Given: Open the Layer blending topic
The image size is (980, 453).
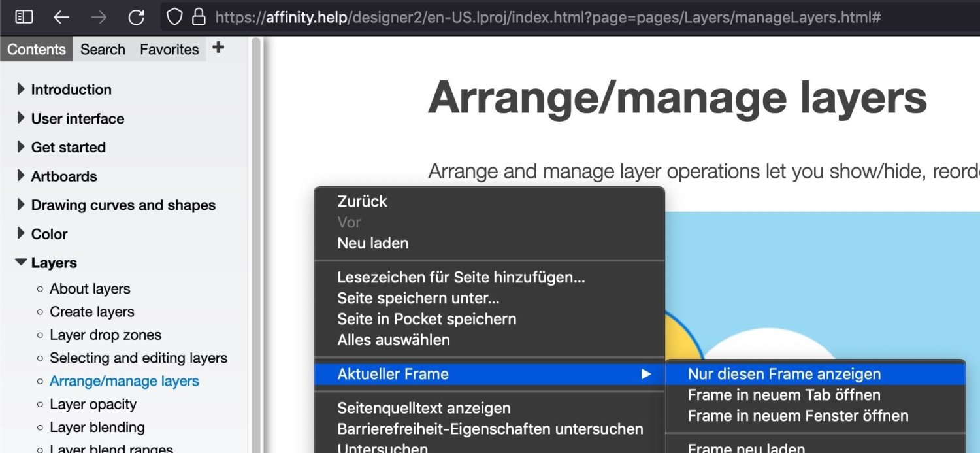Looking at the screenshot, I should (97, 428).
